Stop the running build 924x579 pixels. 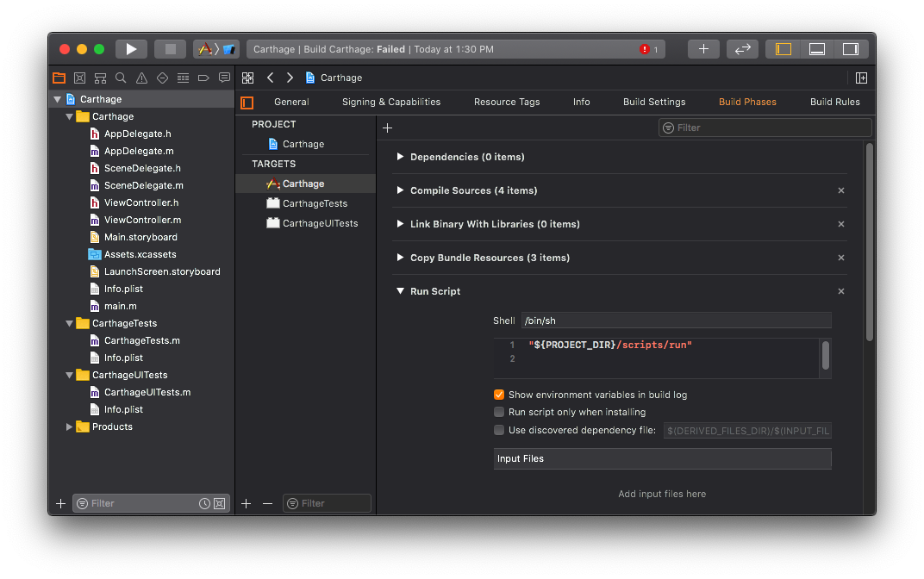pos(171,49)
